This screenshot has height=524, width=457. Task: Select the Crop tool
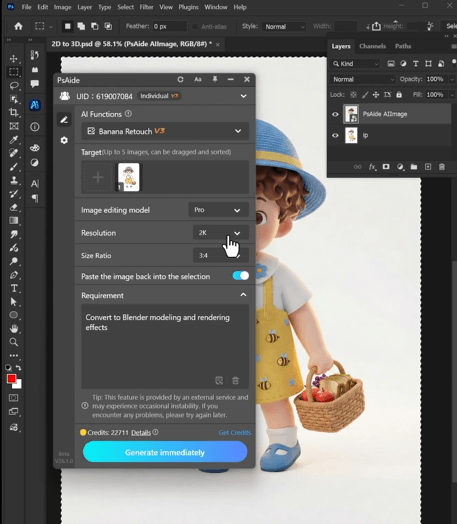coord(14,112)
